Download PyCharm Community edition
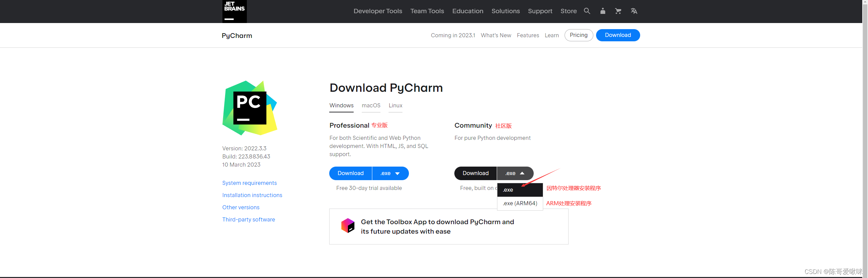The height and width of the screenshot is (278, 868). click(x=475, y=173)
